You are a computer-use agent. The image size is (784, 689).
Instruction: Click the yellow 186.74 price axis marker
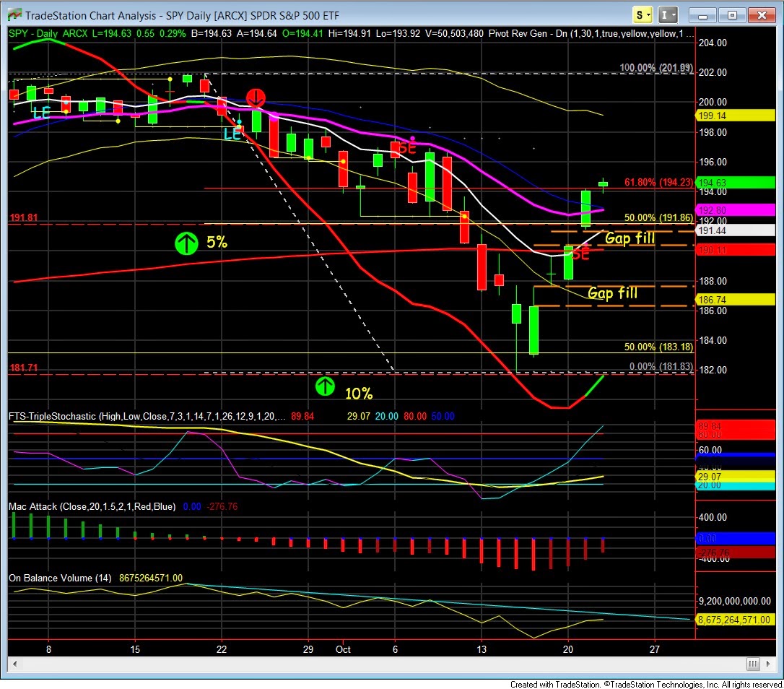pos(736,300)
